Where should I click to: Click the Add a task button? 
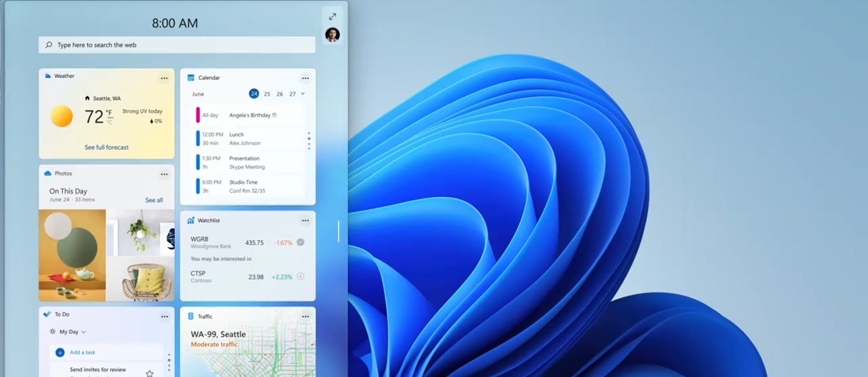[x=106, y=353]
